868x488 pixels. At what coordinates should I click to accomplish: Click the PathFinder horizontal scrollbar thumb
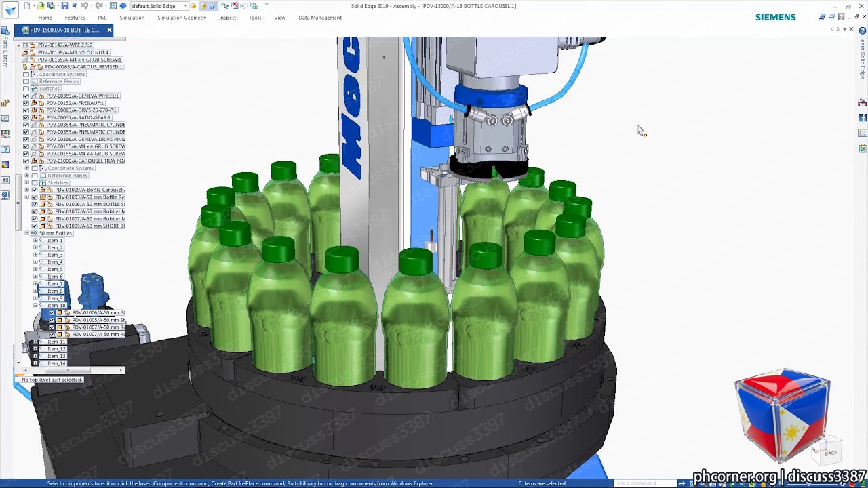tap(68, 370)
